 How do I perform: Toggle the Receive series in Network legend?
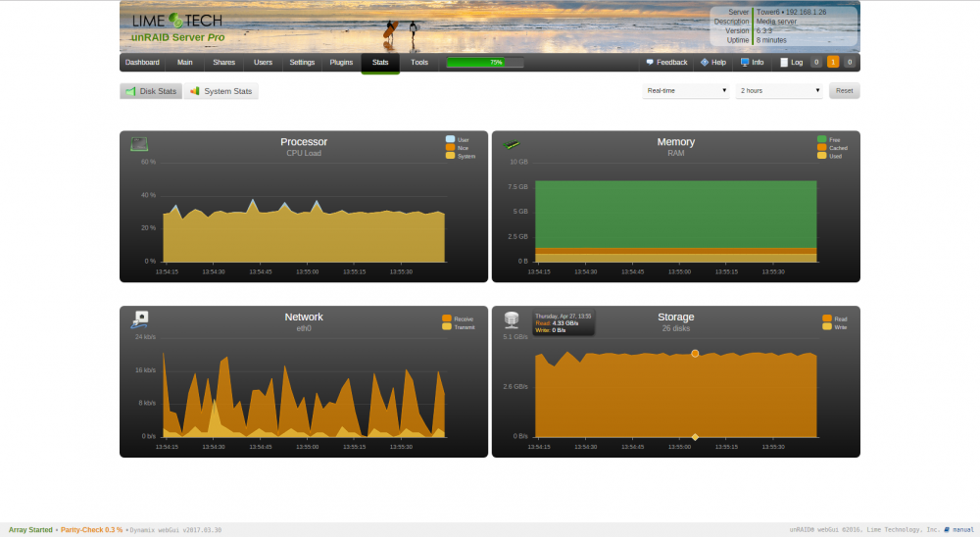click(458, 318)
